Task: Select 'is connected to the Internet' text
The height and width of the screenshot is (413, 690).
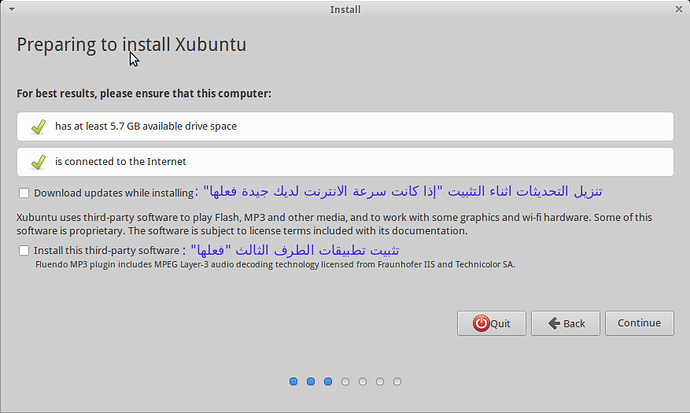Action: 120,161
